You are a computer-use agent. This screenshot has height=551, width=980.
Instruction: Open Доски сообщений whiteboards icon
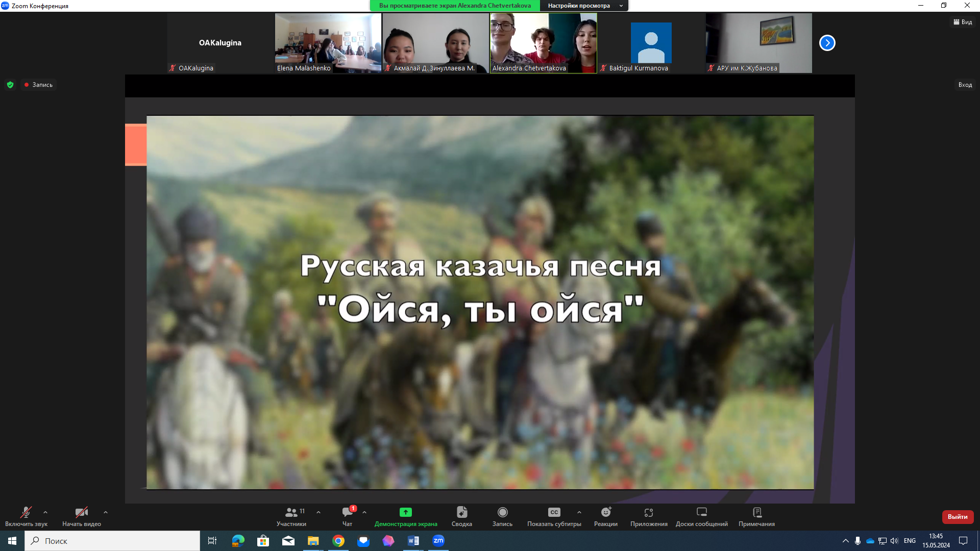coord(702,512)
